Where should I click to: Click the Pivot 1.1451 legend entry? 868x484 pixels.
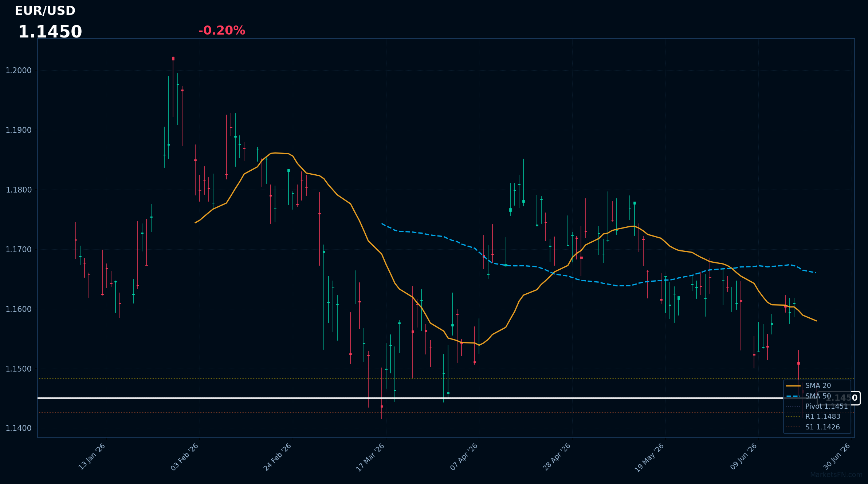[817, 406]
